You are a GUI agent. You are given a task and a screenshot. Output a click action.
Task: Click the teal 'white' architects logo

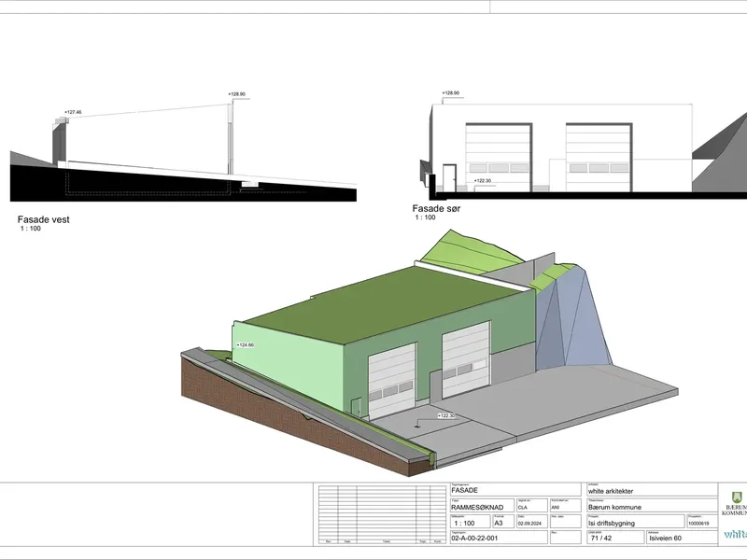(735, 534)
